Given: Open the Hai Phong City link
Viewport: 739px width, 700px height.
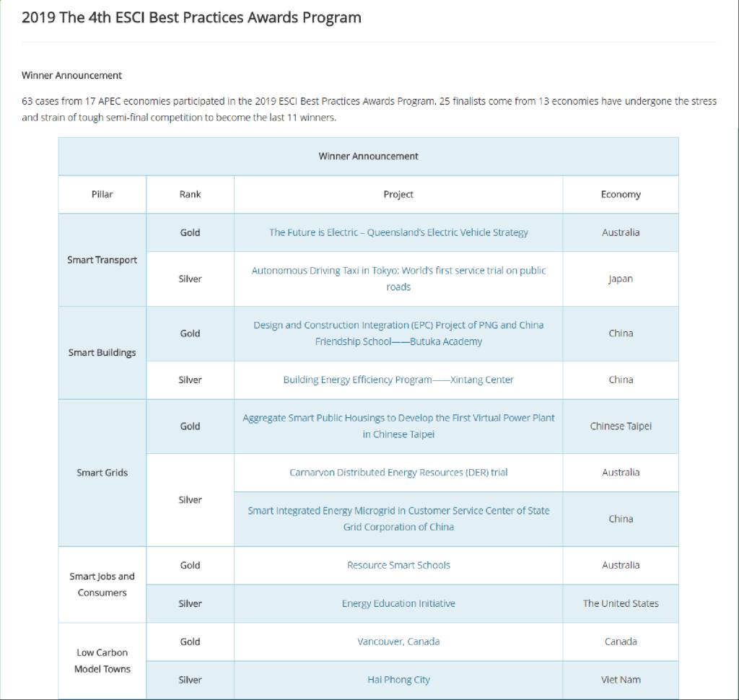Looking at the screenshot, I should click(x=398, y=680).
